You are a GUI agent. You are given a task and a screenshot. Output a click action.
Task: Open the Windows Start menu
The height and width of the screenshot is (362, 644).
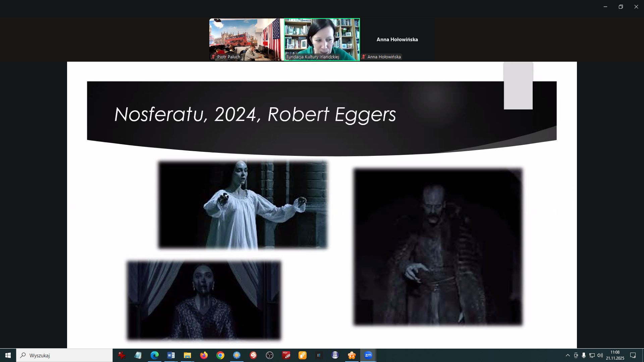click(8, 355)
